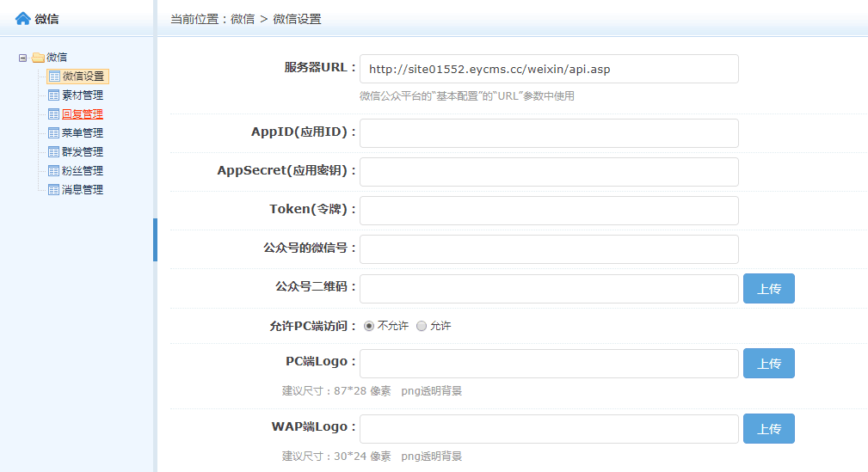Screen dimensions: 868x472
Task: Click the icon next to 粉丝管理
Action: point(54,171)
